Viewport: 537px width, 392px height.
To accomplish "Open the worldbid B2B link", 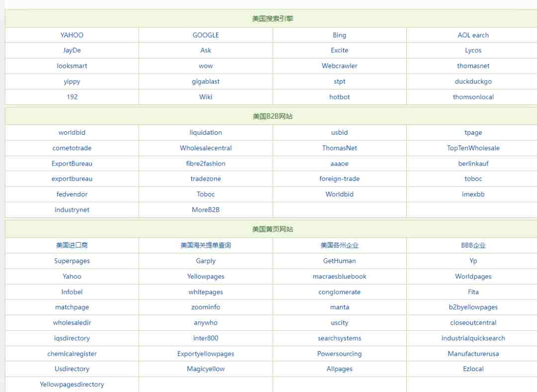I will (72, 133).
